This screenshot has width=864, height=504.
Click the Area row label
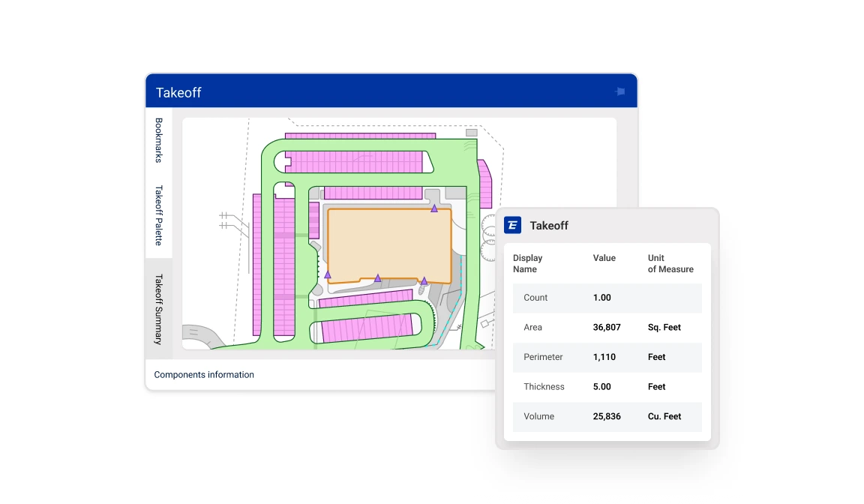532,327
